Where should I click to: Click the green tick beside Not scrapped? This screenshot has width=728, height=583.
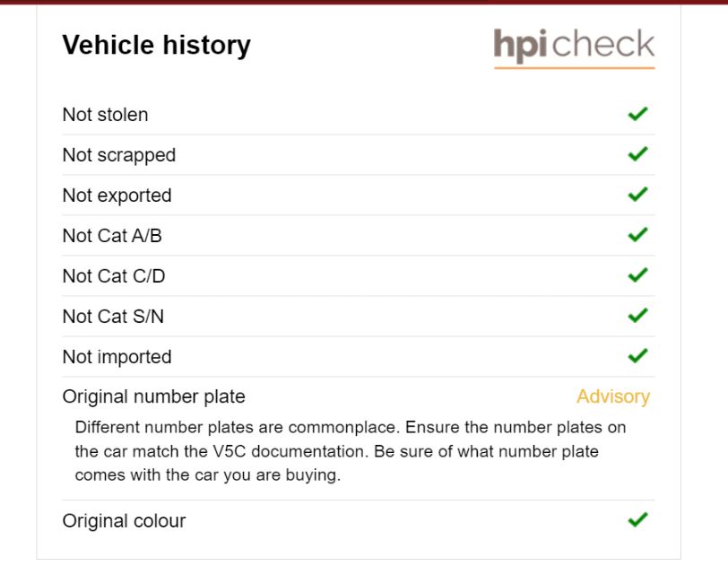637,154
